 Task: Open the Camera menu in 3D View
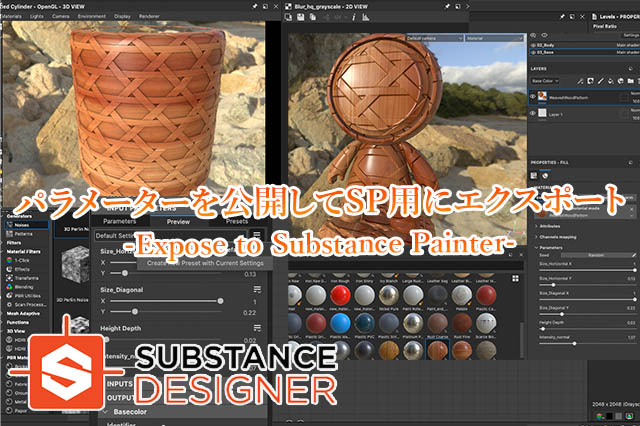tap(61, 16)
